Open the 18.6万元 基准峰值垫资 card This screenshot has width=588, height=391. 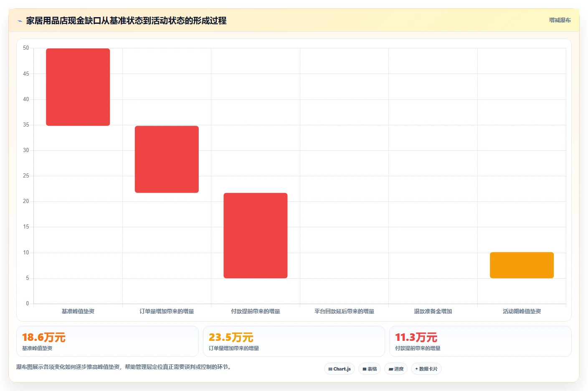(x=107, y=341)
